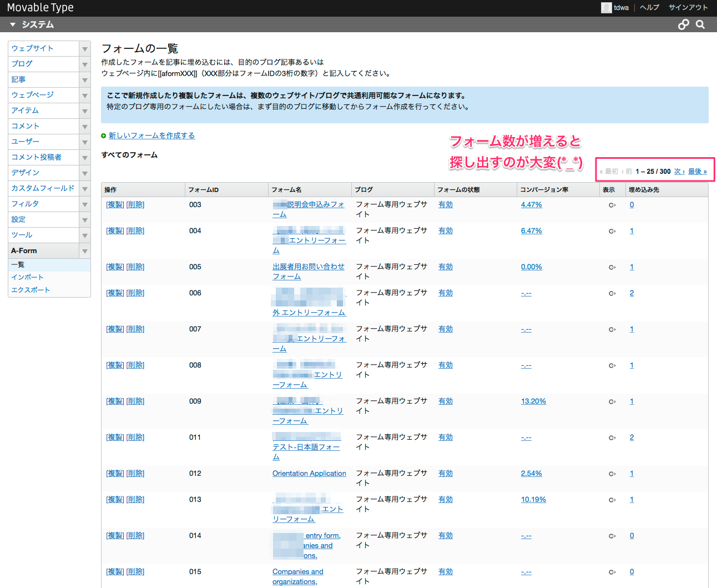Screen dimensions: 717x588
Task: Click the view icon for form 003
Action: point(612,205)
